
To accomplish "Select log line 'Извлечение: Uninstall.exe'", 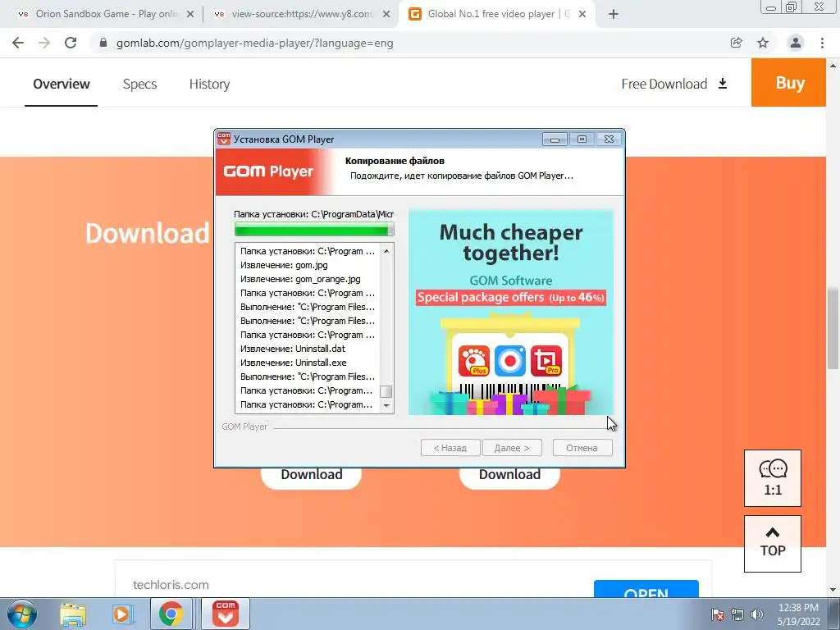I will click(294, 363).
